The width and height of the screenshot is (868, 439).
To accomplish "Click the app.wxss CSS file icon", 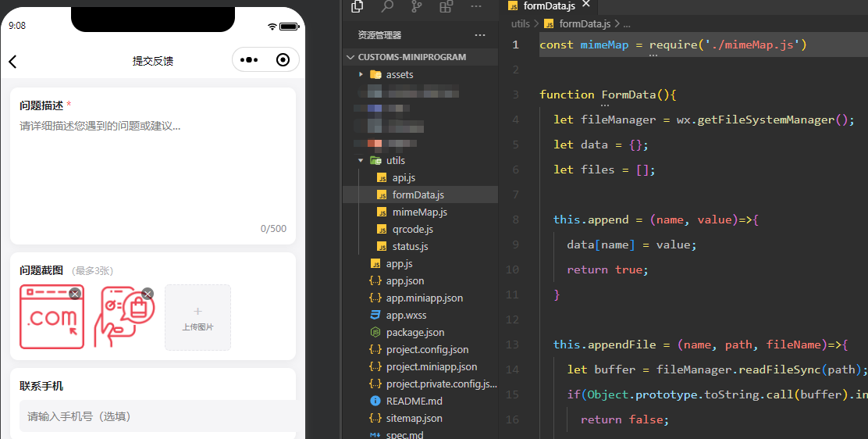I will click(x=375, y=315).
